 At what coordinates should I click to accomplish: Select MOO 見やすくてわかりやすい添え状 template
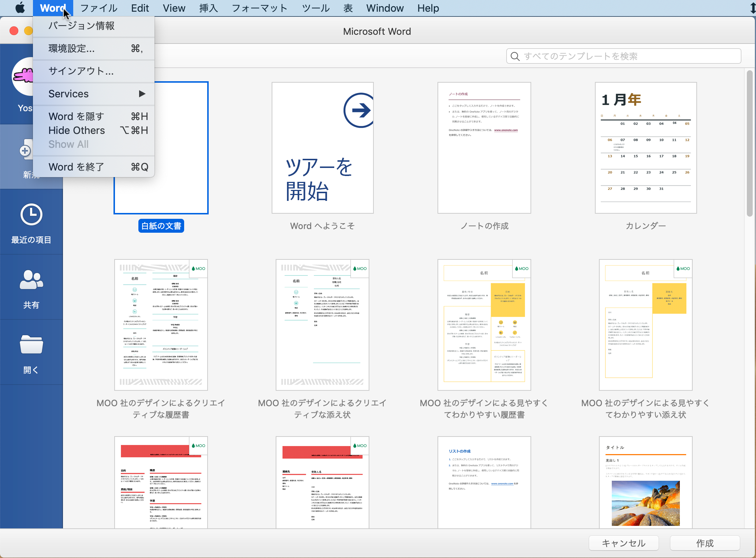coord(646,325)
